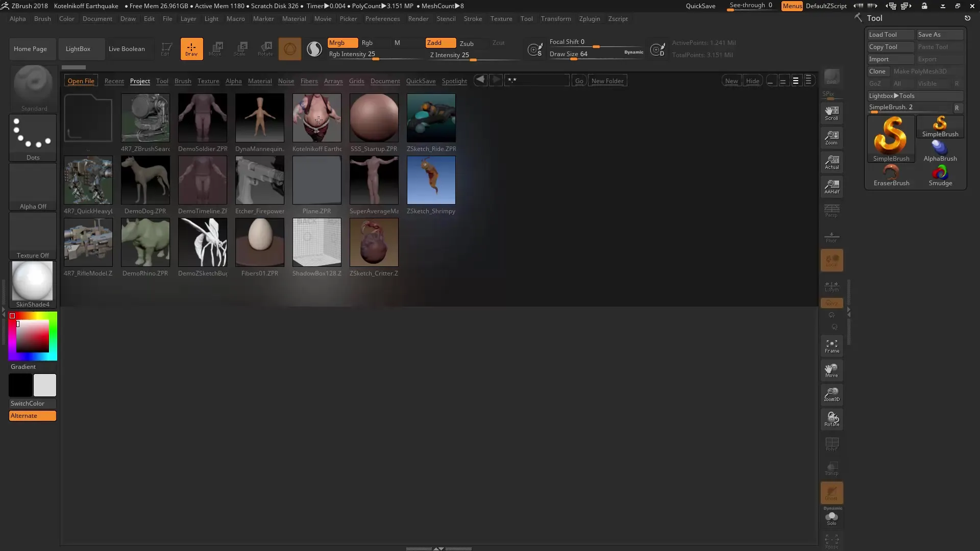Viewport: 980px width, 551px height.
Task: Open the Zplugin menu
Action: click(x=590, y=19)
